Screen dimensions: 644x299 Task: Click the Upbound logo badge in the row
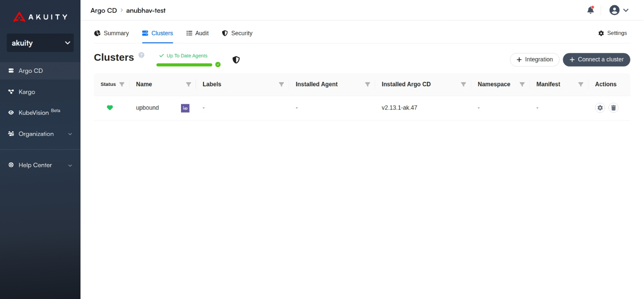point(185,108)
